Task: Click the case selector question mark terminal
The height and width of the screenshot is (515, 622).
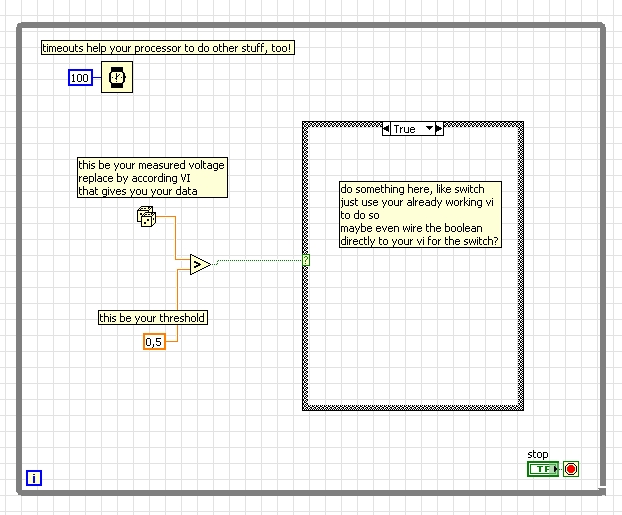Action: 306,259
